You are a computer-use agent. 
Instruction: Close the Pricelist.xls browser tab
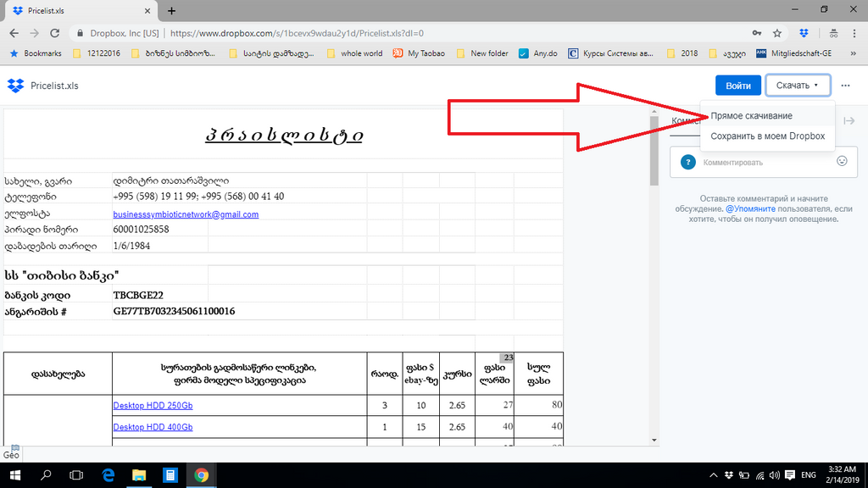(147, 11)
